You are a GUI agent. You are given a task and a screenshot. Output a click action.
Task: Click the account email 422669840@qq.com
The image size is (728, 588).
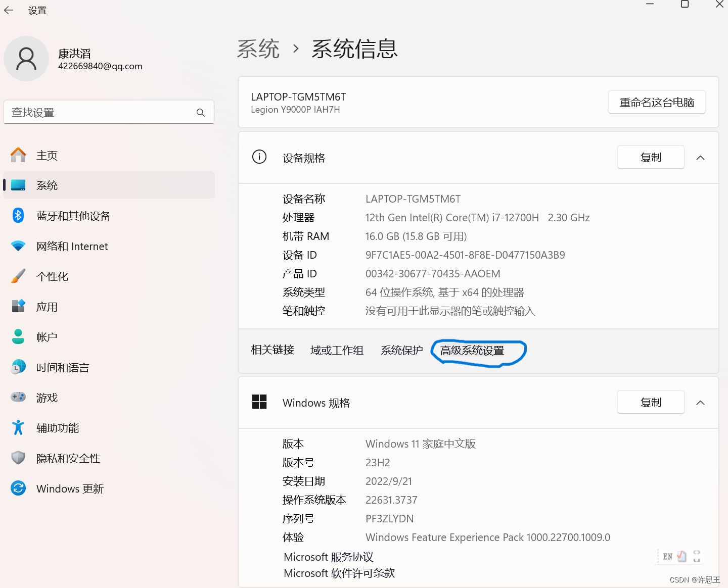click(x=100, y=66)
